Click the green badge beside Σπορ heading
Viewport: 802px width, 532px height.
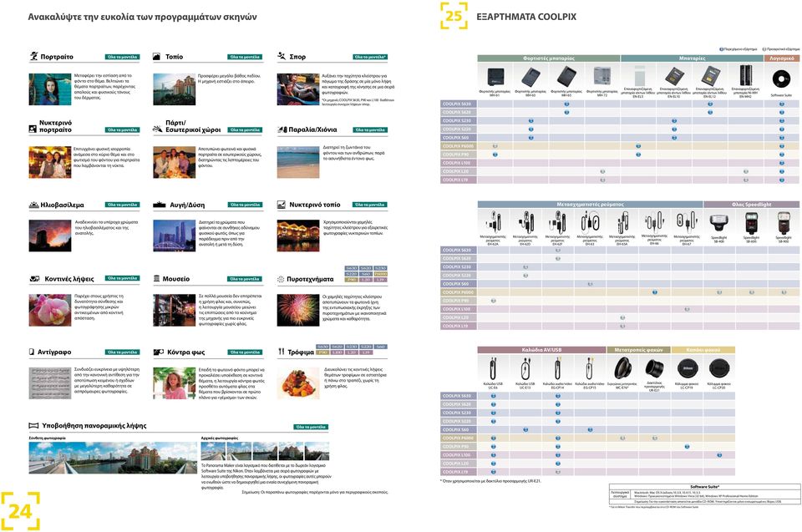pos(370,57)
